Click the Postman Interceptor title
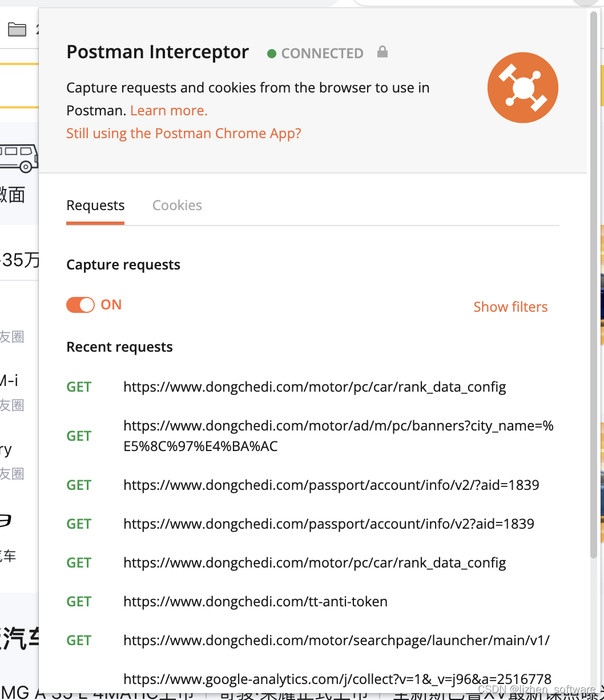 point(158,52)
